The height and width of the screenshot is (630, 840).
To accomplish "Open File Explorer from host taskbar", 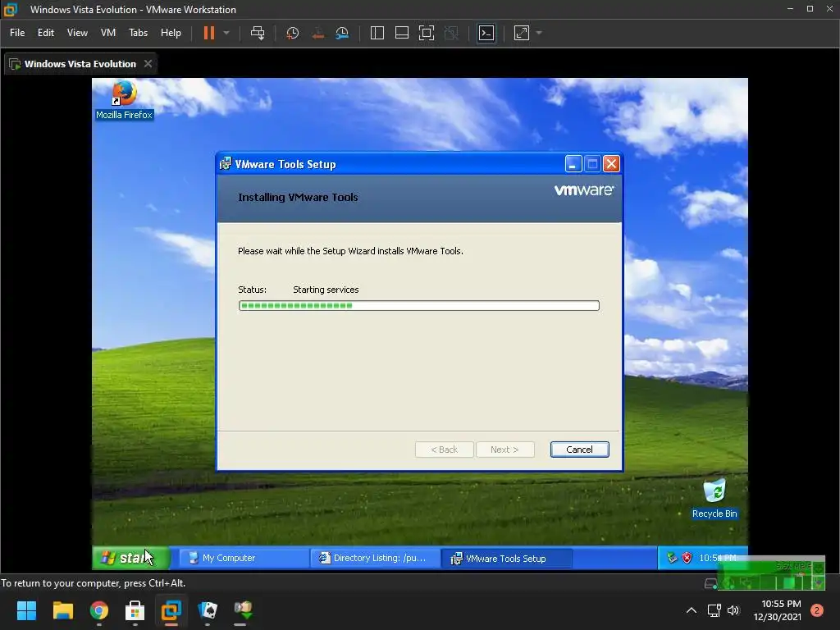I will point(62,610).
